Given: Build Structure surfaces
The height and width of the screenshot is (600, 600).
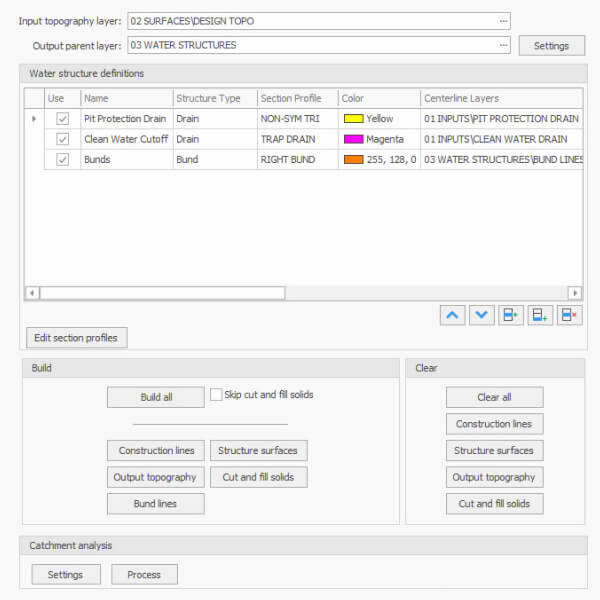Looking at the screenshot, I should (259, 450).
